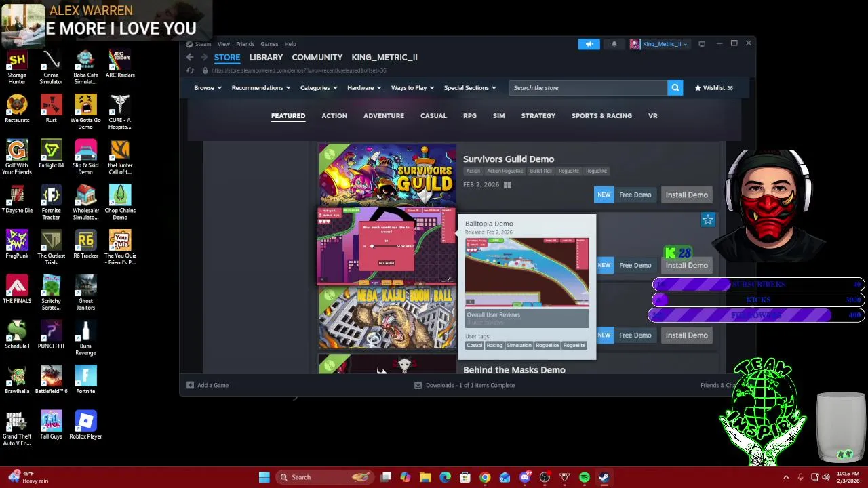The height and width of the screenshot is (488, 868).
Task: Open File Explorer from the taskbar
Action: point(425,477)
